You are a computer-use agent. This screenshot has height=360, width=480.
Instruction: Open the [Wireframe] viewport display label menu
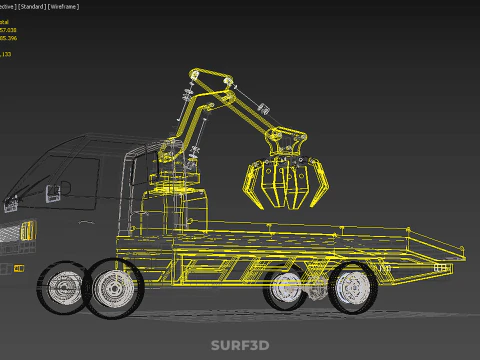64,7
